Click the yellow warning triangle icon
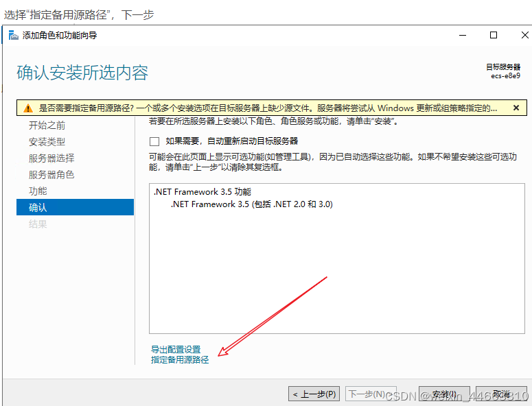Screen dimensions: 532x406 tap(27, 108)
